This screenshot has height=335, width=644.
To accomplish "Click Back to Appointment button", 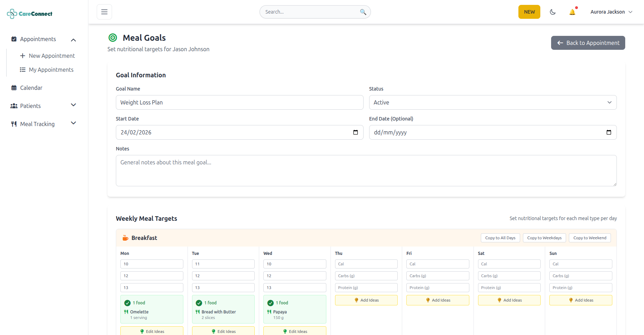I will [x=588, y=43].
